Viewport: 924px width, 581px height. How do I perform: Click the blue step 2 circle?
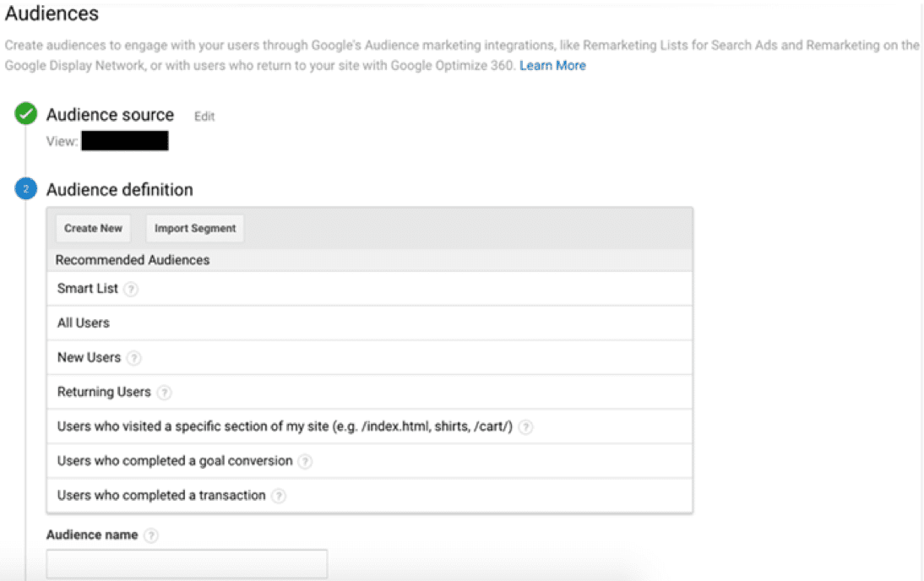coord(25,190)
